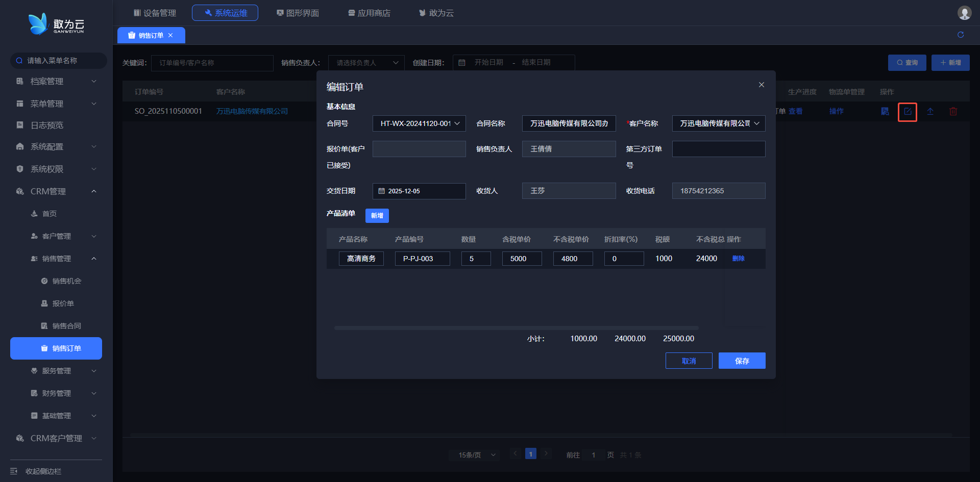The image size is (980, 482).
Task: Open the user avatar profile menu
Action: 964,13
